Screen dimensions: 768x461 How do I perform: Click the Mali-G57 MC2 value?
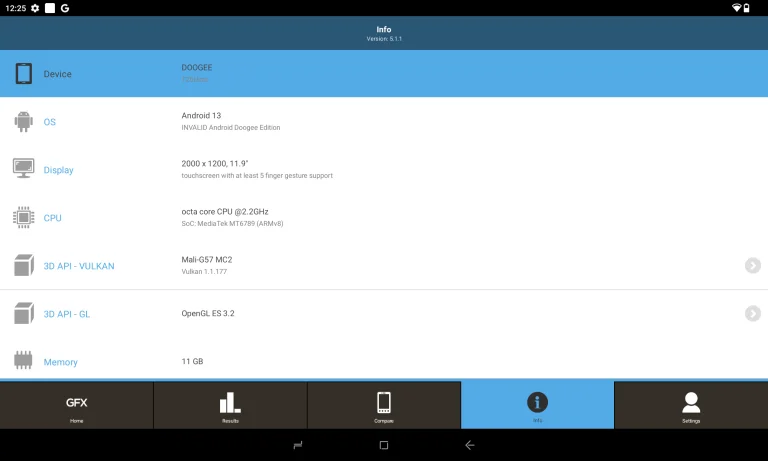[x=207, y=260]
